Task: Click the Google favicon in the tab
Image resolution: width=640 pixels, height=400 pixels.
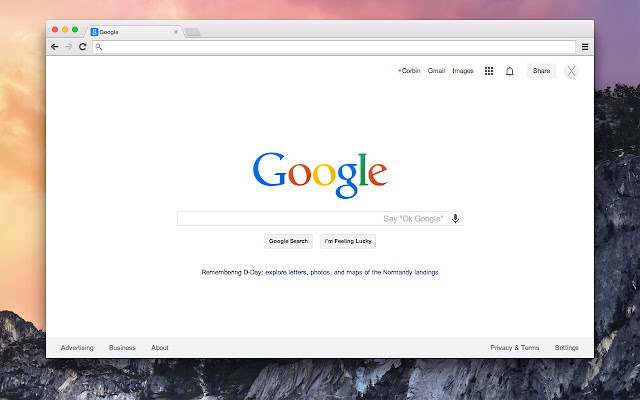Action: click(x=94, y=32)
